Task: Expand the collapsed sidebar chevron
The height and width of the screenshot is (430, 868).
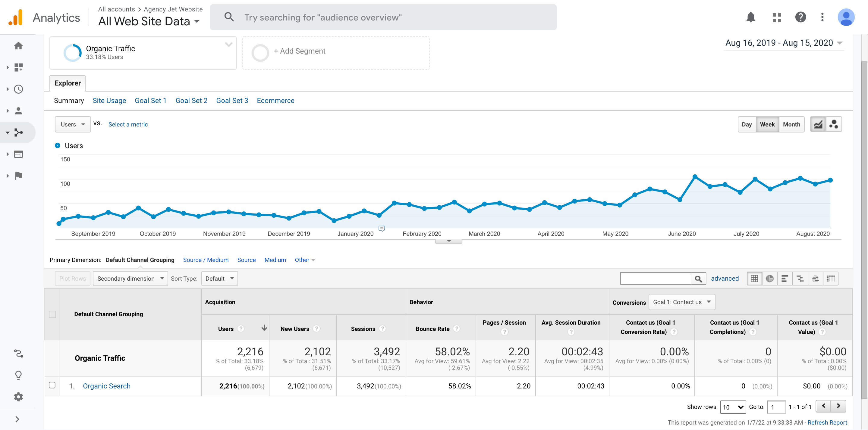Action: 17,419
